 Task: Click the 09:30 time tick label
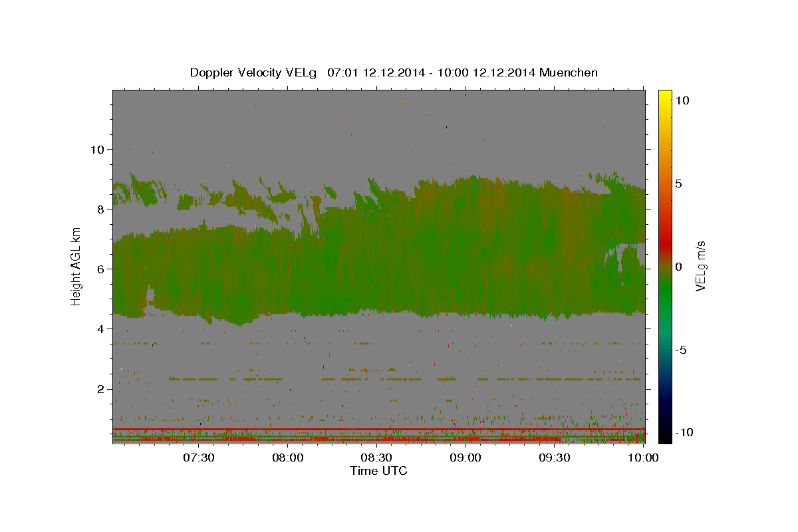point(554,458)
